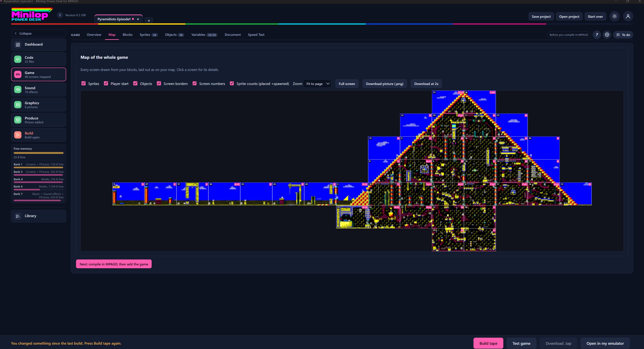
Task: Select the green Code icon
Action: pyautogui.click(x=18, y=59)
